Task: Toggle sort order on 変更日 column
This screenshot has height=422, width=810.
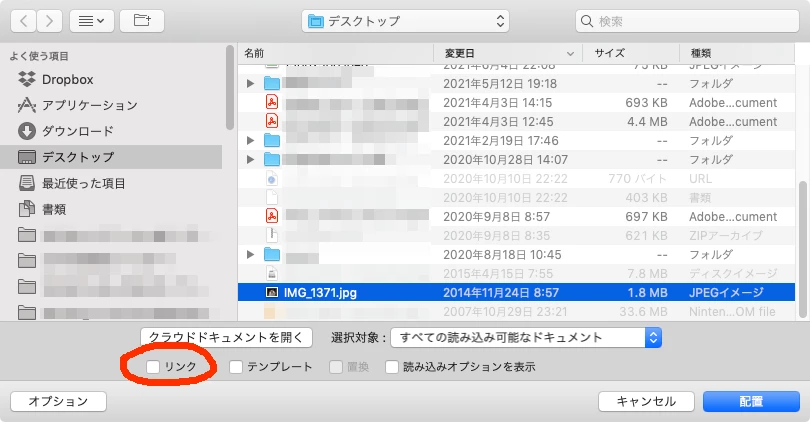Action: point(508,53)
